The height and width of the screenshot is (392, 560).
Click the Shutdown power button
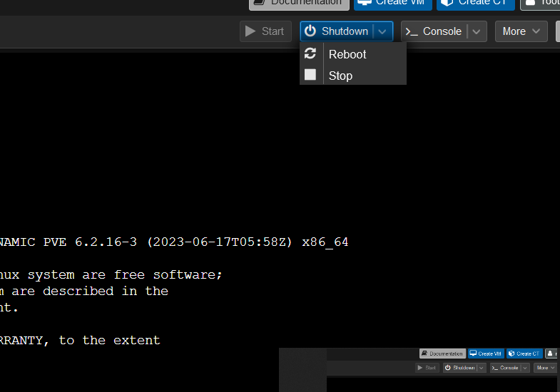(336, 31)
